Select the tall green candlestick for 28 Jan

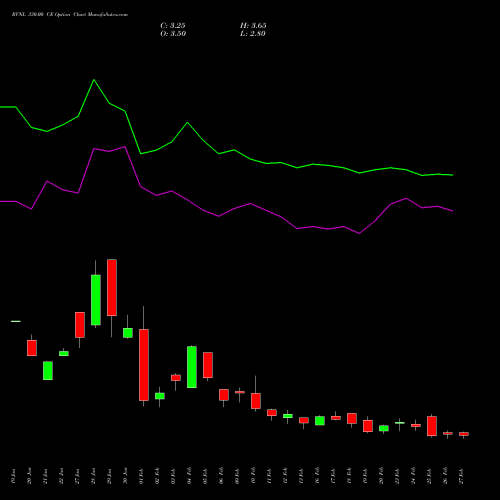click(96, 300)
